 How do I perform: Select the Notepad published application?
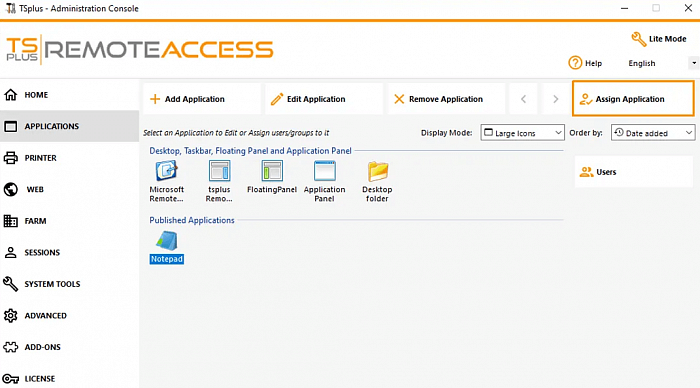(x=167, y=247)
